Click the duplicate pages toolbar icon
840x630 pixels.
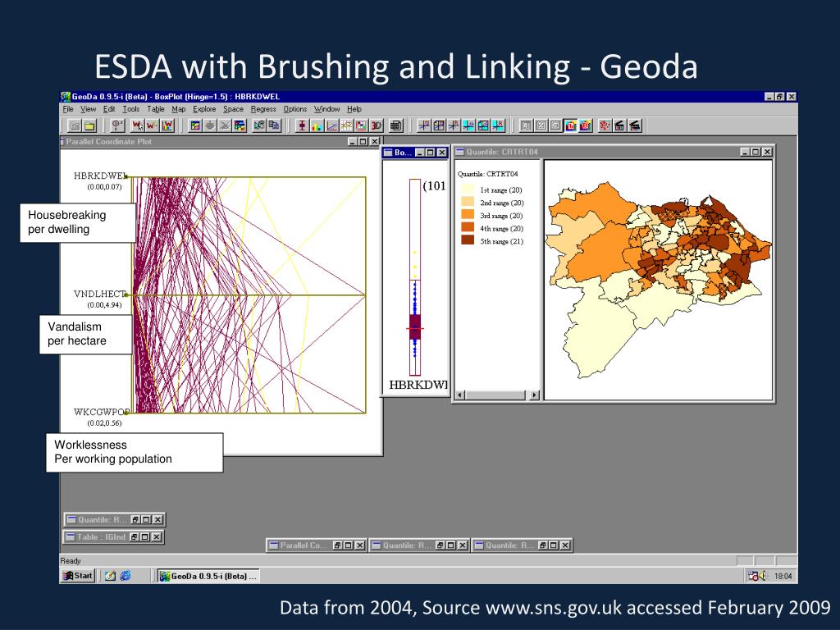tap(274, 126)
